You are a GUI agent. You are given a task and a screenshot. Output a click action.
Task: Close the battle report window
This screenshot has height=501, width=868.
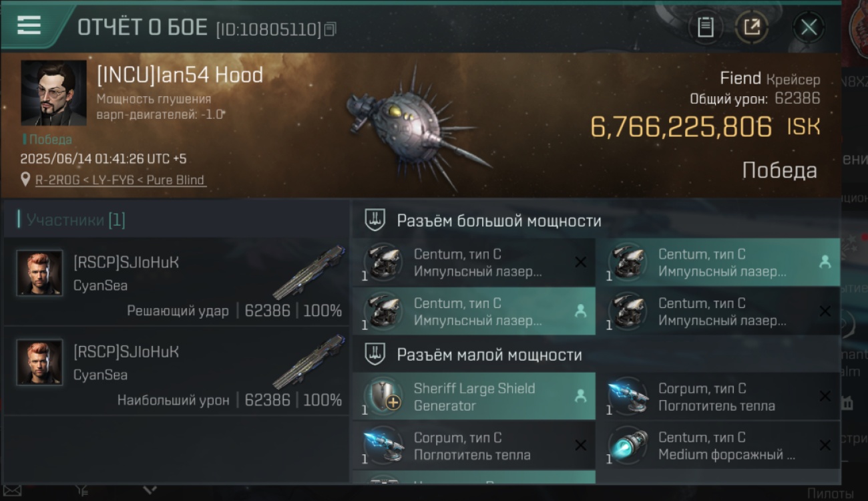click(809, 27)
